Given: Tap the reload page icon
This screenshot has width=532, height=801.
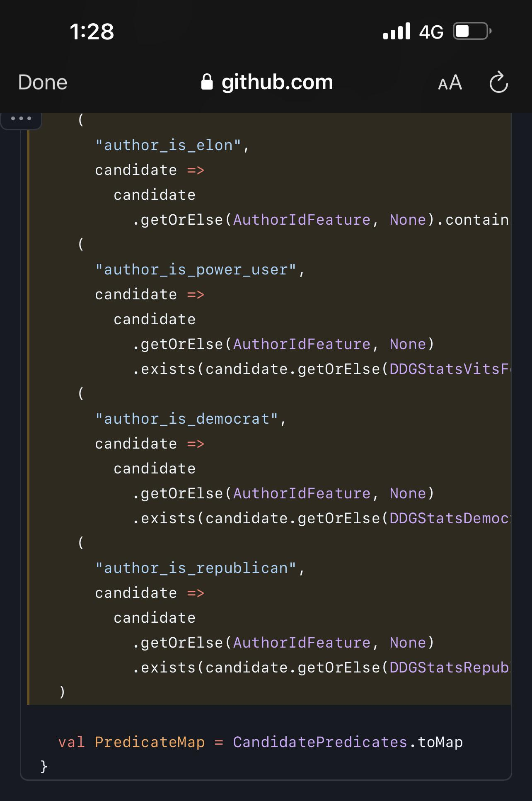Looking at the screenshot, I should pyautogui.click(x=498, y=83).
